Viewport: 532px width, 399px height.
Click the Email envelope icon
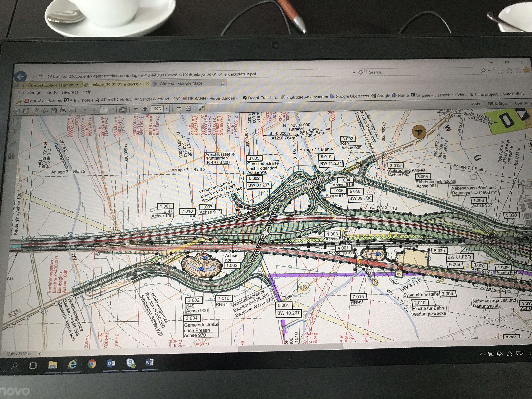coord(72,110)
